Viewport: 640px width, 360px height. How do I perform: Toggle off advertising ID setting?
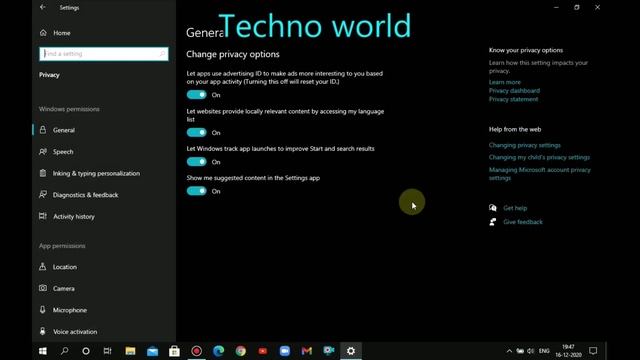[197, 95]
